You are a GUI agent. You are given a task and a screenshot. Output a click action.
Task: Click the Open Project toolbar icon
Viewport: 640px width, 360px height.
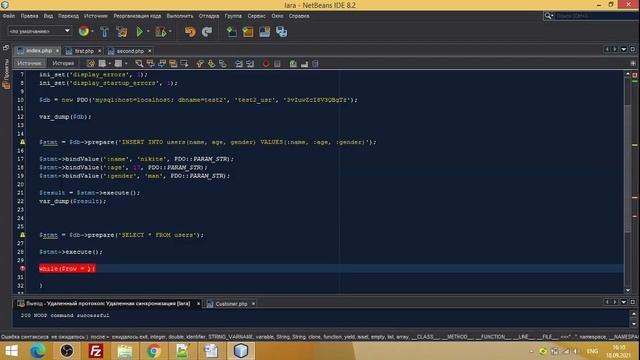pos(264,32)
